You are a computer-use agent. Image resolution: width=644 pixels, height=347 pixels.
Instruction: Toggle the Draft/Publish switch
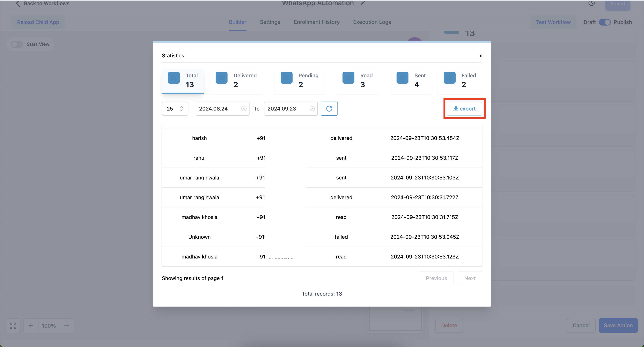[604, 22]
